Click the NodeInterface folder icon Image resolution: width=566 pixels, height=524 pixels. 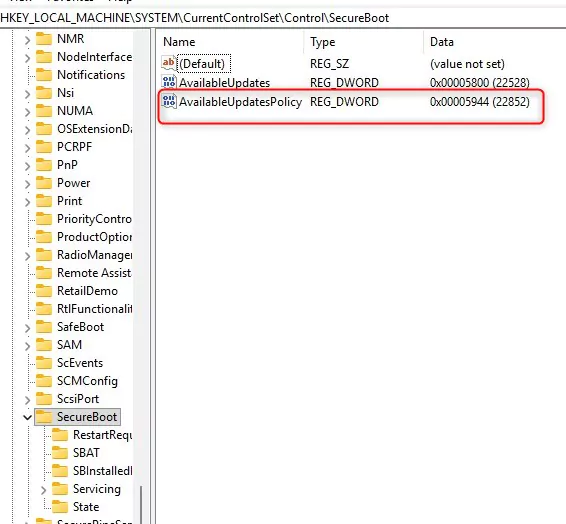(44, 57)
